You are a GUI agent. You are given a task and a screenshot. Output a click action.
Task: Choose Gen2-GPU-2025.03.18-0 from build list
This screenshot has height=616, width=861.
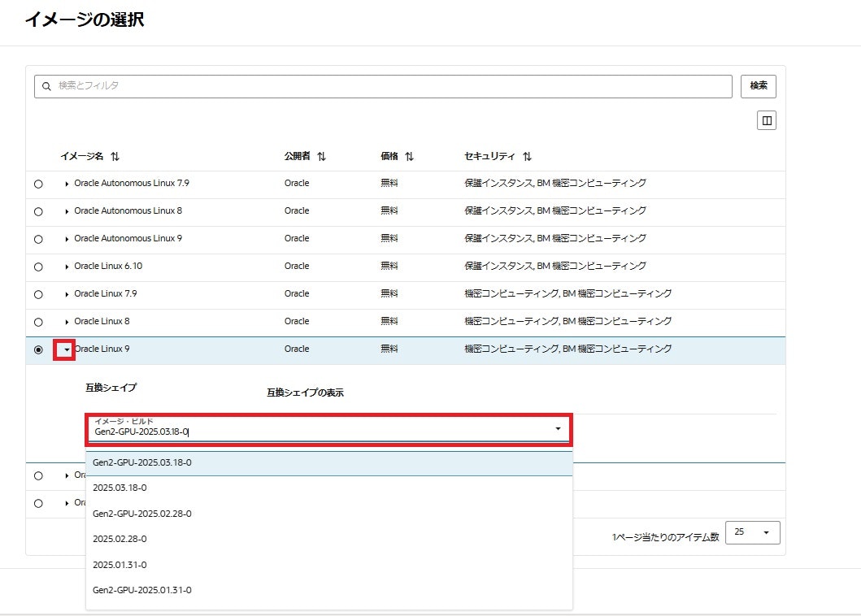pyautogui.click(x=329, y=463)
